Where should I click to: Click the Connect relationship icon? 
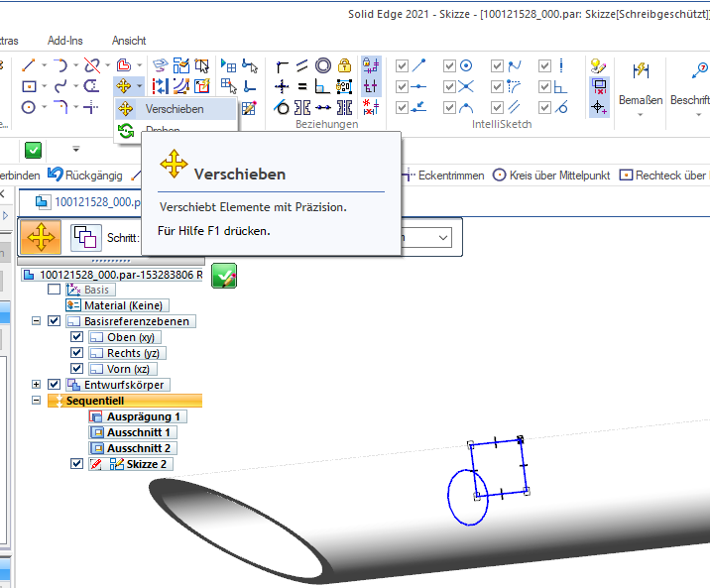pyautogui.click(x=282, y=65)
